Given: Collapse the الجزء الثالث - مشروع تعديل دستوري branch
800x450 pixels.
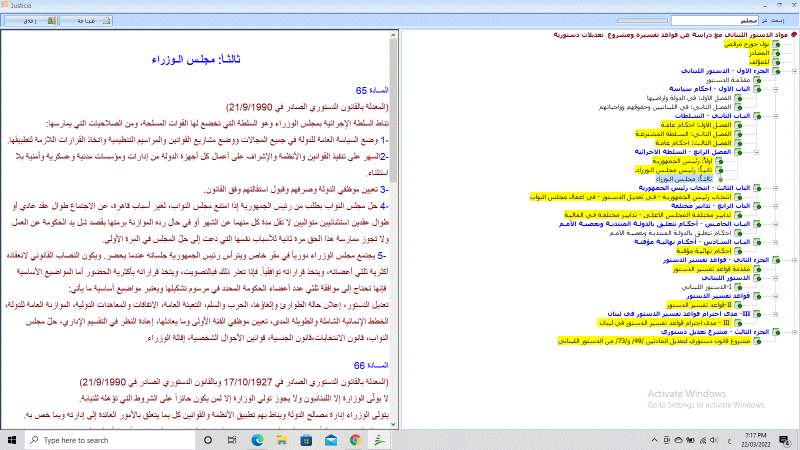Looking at the screenshot, I should pyautogui.click(x=794, y=332).
